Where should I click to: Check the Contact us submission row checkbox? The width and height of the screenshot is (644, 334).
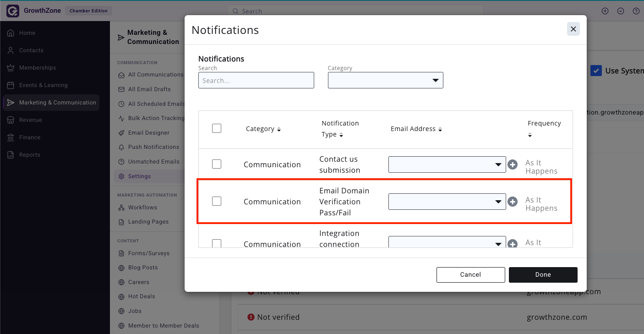tap(217, 164)
